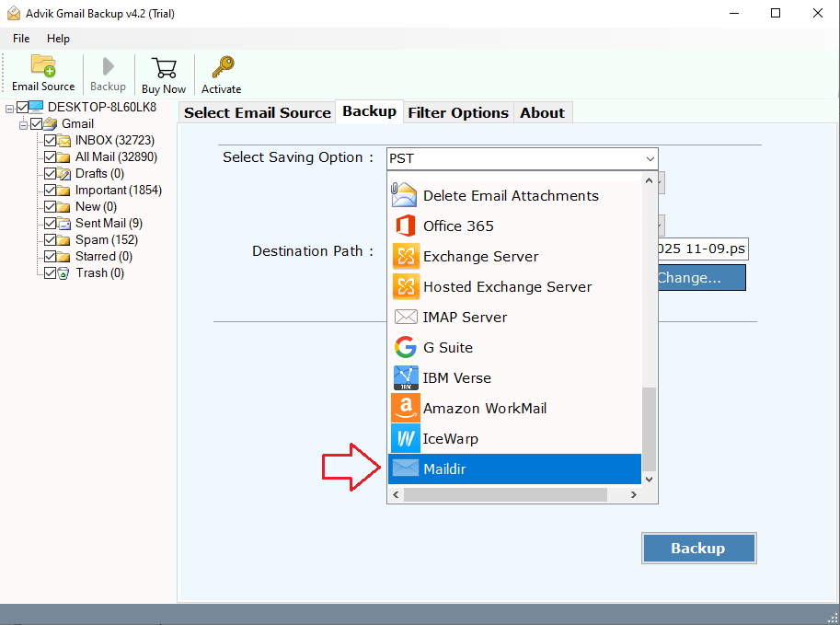Image resolution: width=840 pixels, height=625 pixels.
Task: Open the Select Saving Option combo box
Action: point(522,158)
